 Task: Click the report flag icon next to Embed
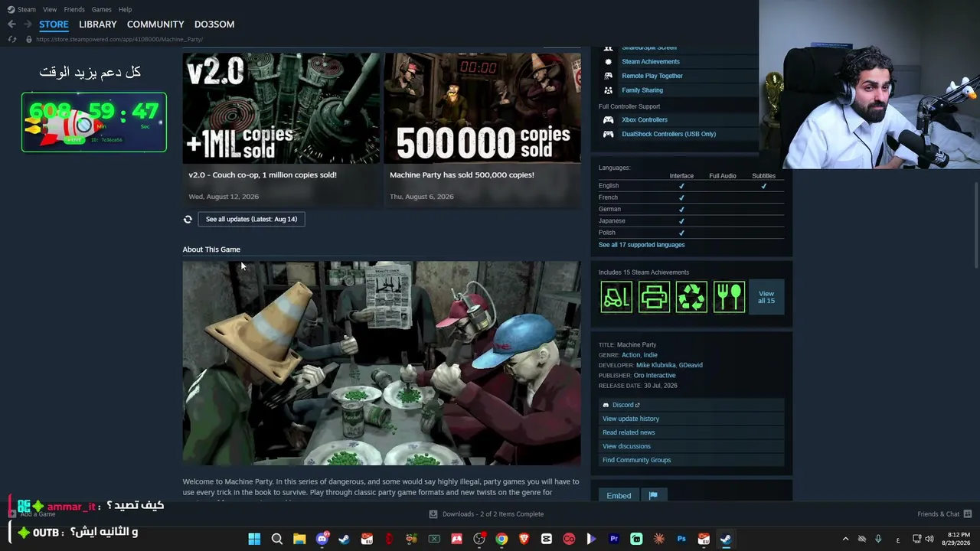tap(653, 496)
